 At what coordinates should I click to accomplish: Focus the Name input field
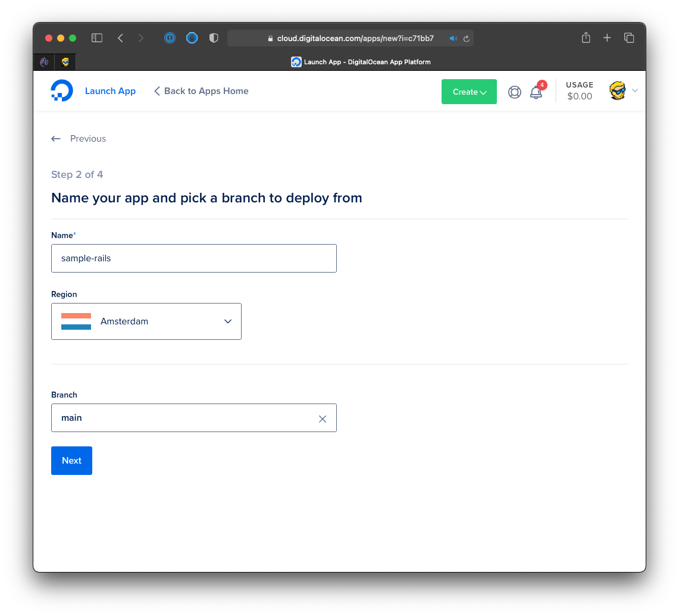tap(194, 258)
